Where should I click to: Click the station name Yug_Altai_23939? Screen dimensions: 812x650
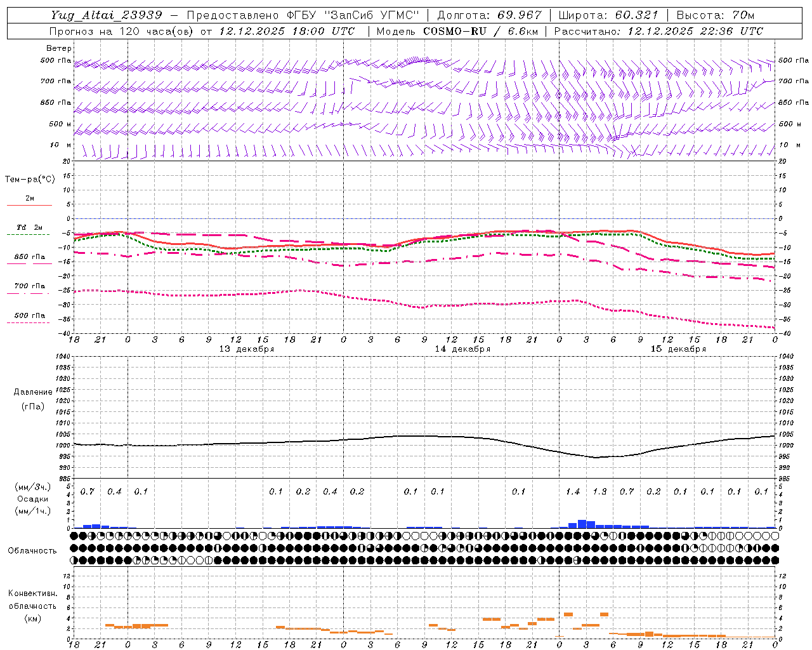click(107, 15)
